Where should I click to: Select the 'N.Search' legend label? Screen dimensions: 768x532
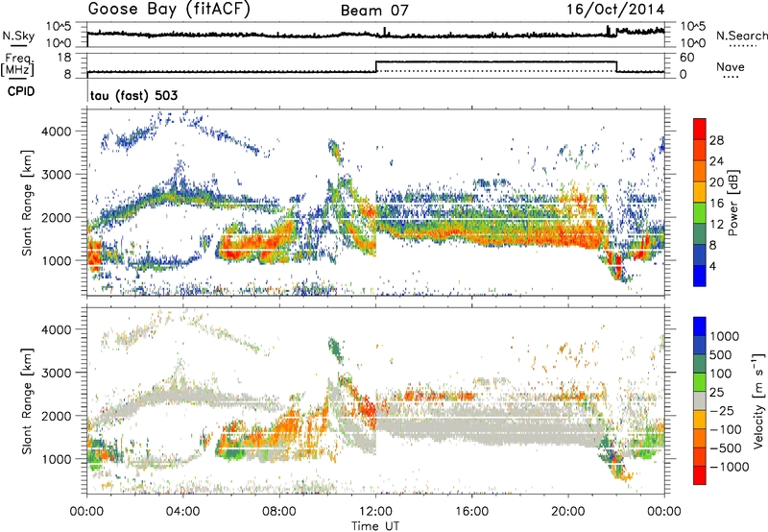pyautogui.click(x=741, y=36)
